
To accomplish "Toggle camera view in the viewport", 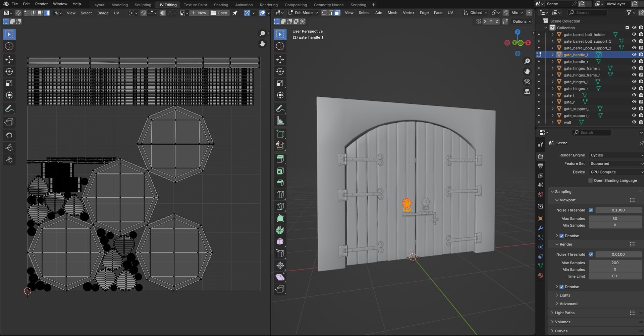I will [527, 82].
